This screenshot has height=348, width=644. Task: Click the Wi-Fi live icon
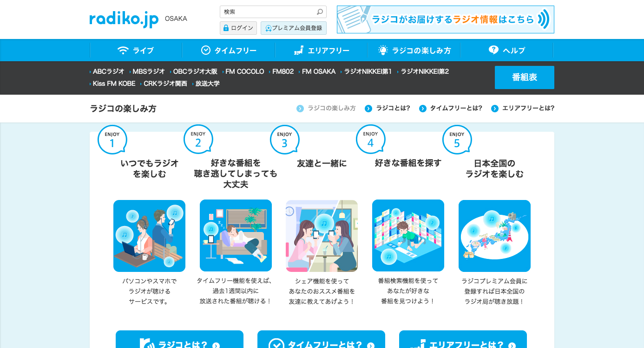point(123,50)
